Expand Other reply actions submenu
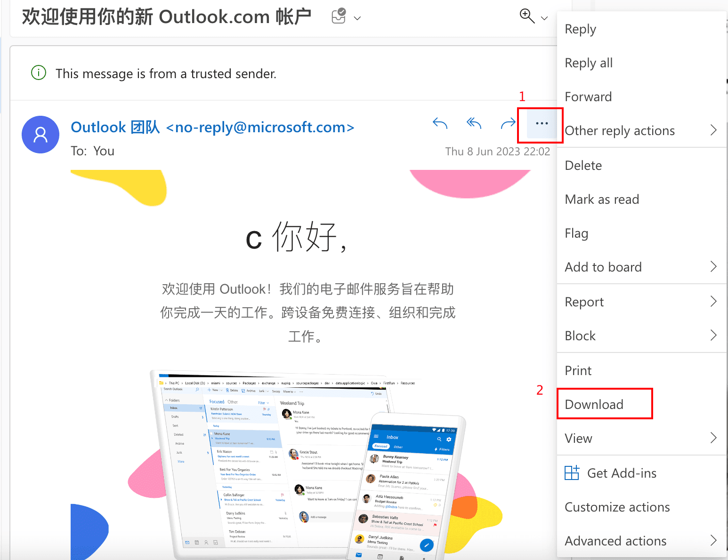This screenshot has height=560, width=728. point(641,131)
